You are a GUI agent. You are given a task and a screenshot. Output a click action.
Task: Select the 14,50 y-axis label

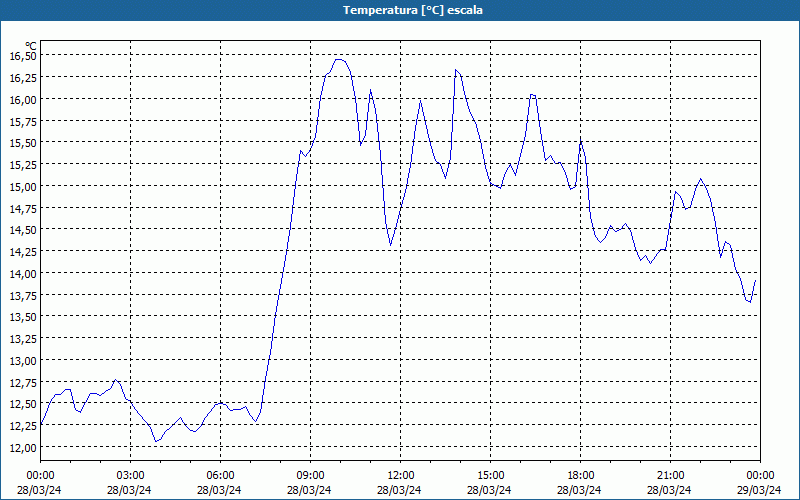[x=23, y=230]
